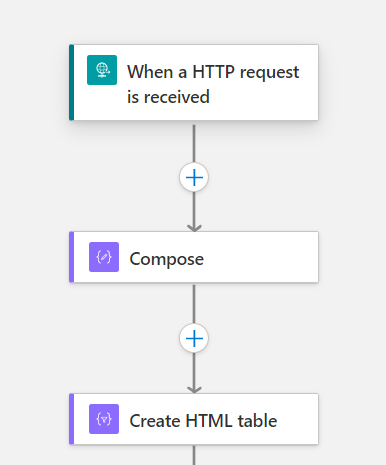Click purple accent bar on Create HTML table
Image resolution: width=386 pixels, height=465 pixels.
[71, 419]
